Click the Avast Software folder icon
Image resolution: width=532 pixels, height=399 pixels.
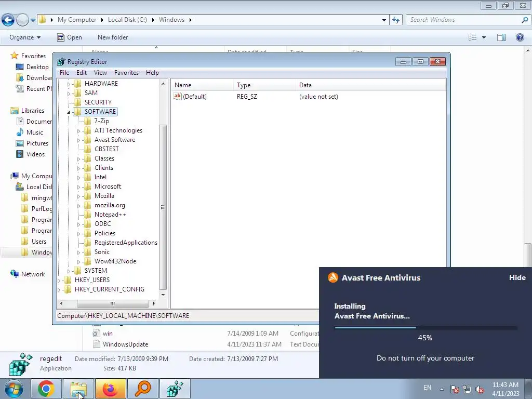(x=87, y=140)
